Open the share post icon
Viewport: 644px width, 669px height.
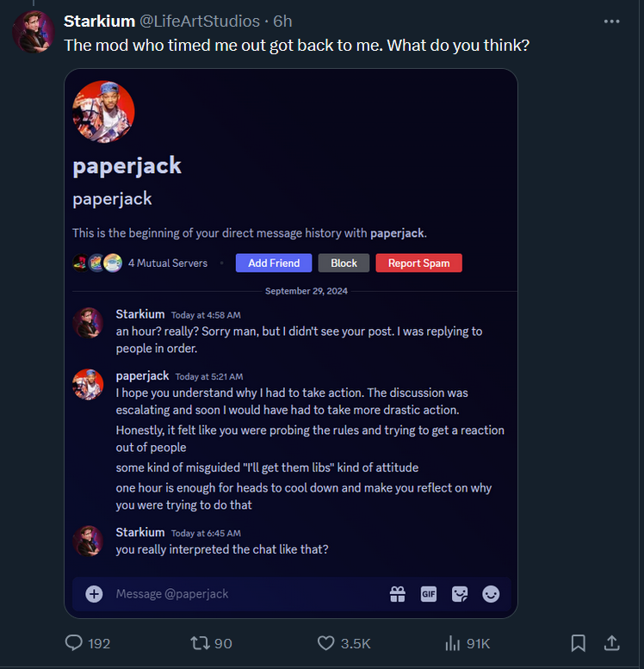click(611, 643)
